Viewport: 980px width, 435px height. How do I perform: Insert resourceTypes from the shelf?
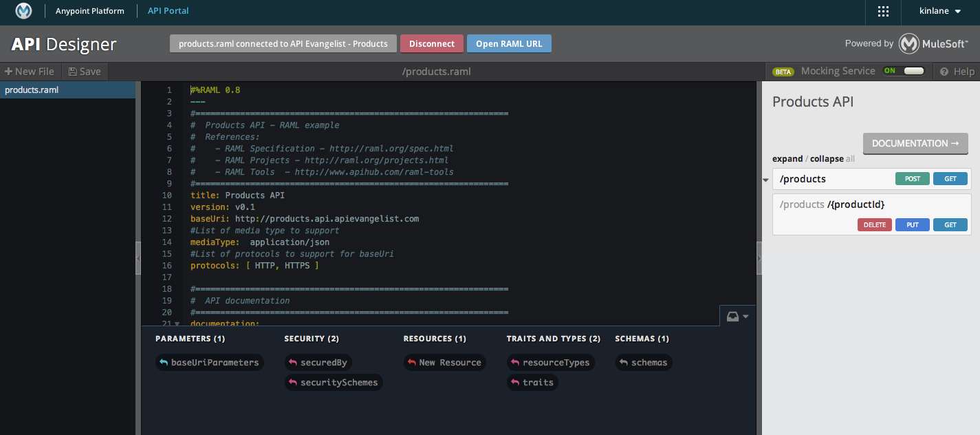(x=550, y=363)
